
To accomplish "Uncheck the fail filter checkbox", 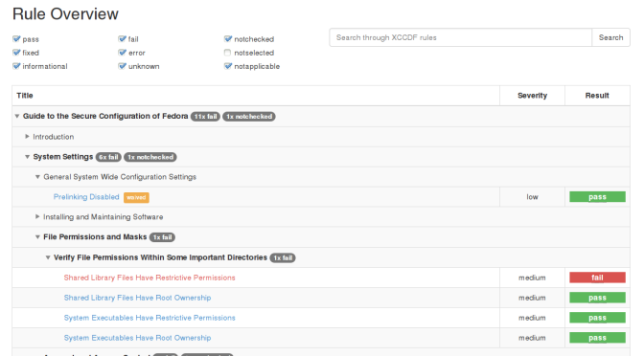I will coord(122,39).
